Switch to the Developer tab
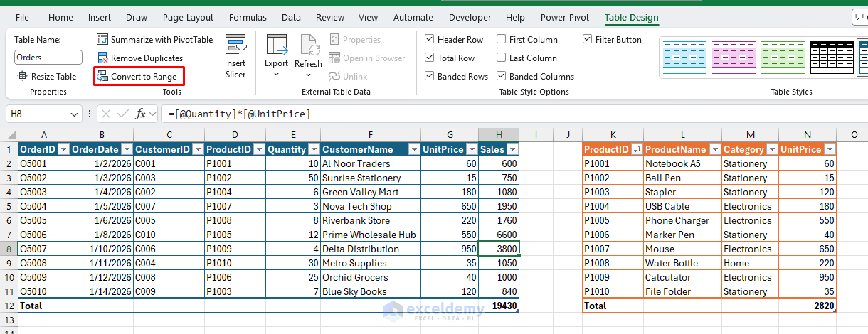This screenshot has width=868, height=334. point(470,17)
